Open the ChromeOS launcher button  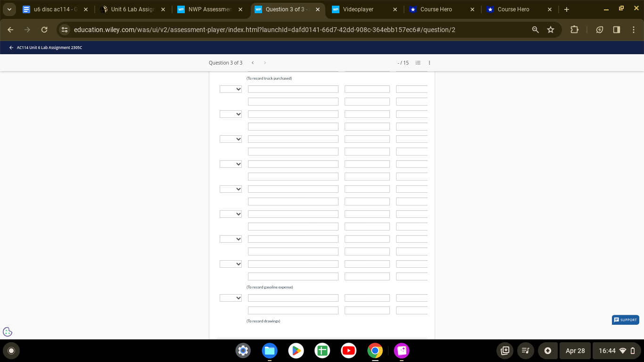click(x=11, y=351)
